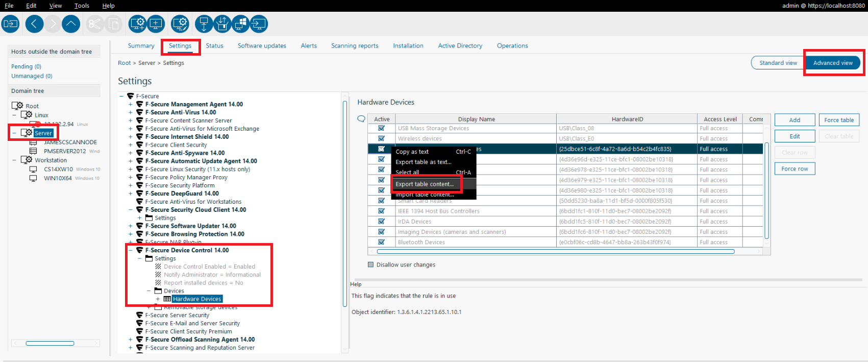Switch to Standard view
Image resolution: width=868 pixels, height=362 pixels.
(778, 63)
